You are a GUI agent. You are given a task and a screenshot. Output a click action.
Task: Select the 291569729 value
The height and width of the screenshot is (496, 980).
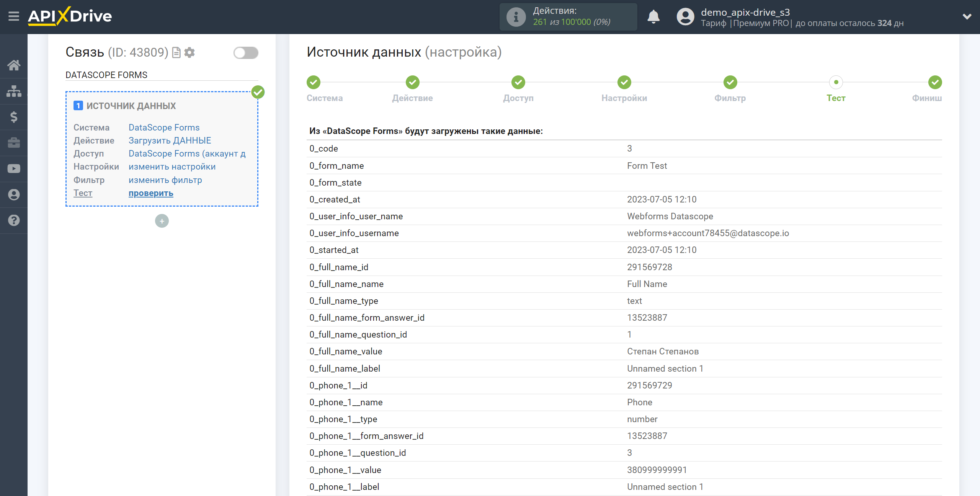[649, 385]
